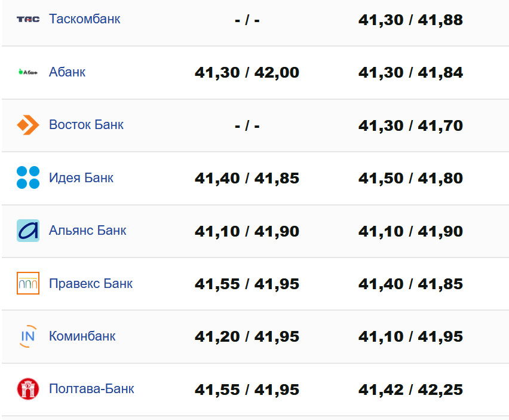
Task: Click Полтава-Банк rate 41,42 / 42,25
Action: click(x=410, y=390)
